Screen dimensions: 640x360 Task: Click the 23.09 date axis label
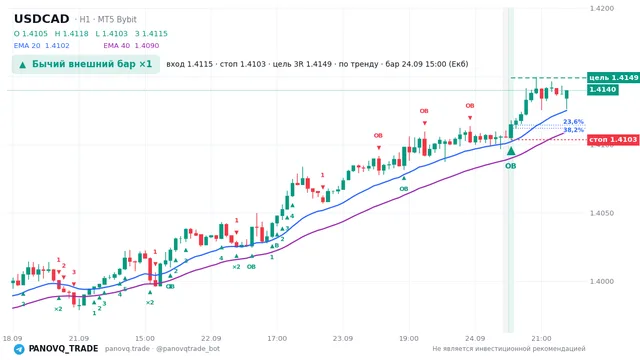click(x=343, y=338)
